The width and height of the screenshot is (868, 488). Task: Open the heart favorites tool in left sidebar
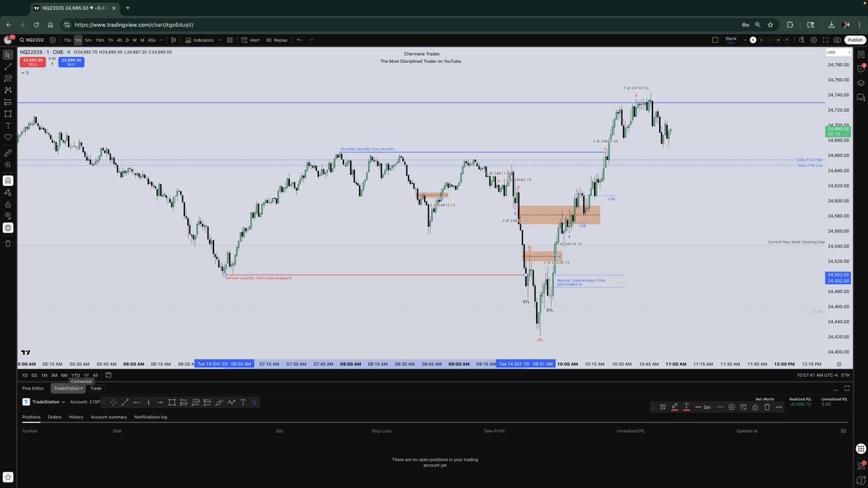coord(8,137)
